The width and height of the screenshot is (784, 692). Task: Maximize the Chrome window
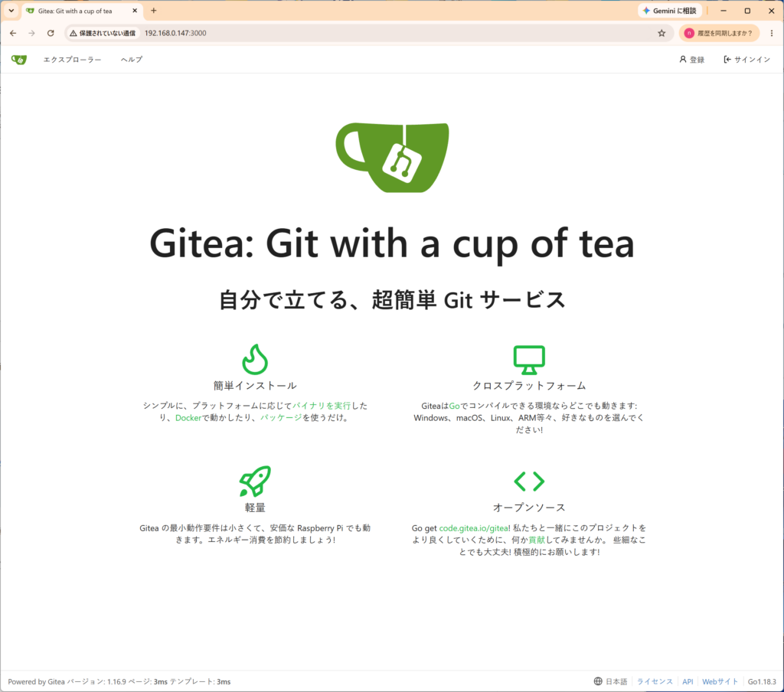tap(747, 11)
